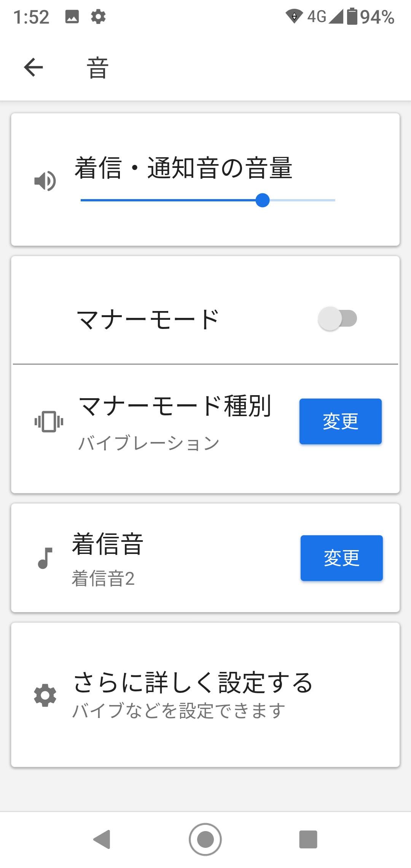The image size is (411, 868).
Task: Tap the マナーモード種別 label
Action: coord(175,406)
